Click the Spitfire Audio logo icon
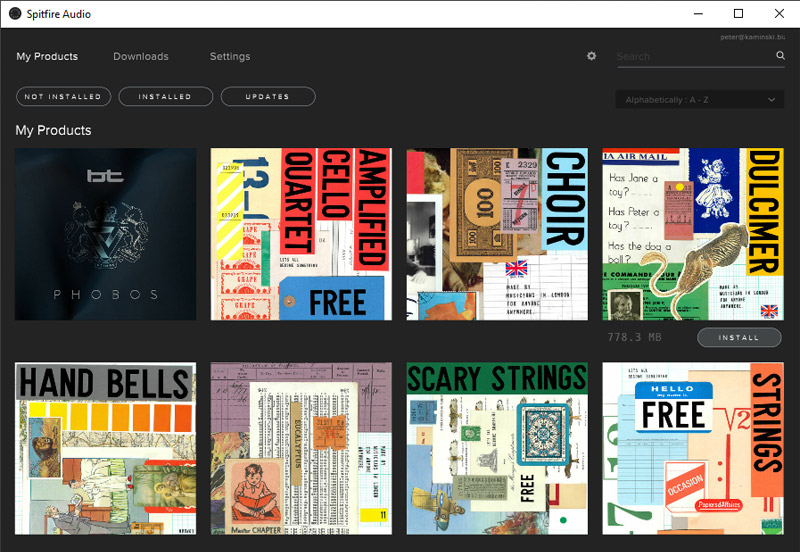Viewport: 800px width, 552px height. point(15,13)
